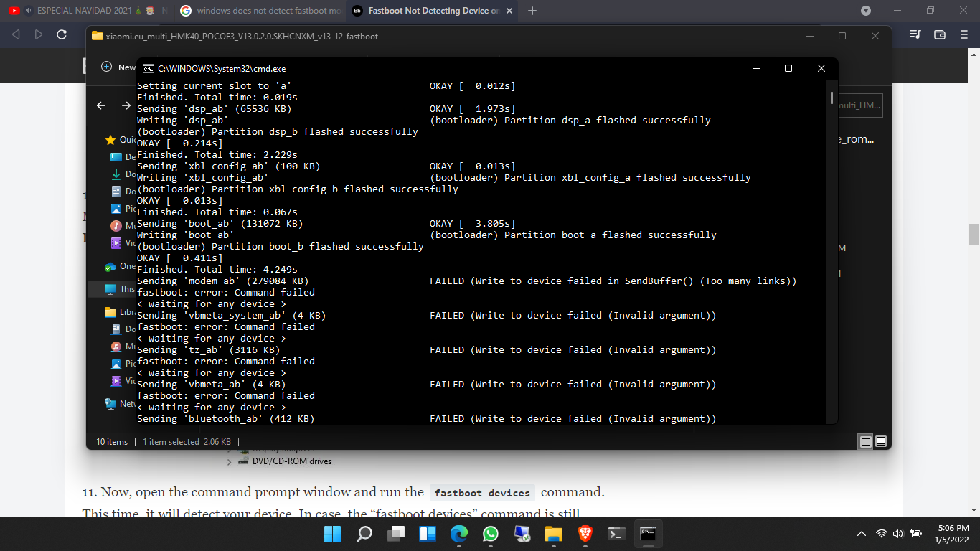
Task: Click browser forward arrow
Action: coord(39,34)
